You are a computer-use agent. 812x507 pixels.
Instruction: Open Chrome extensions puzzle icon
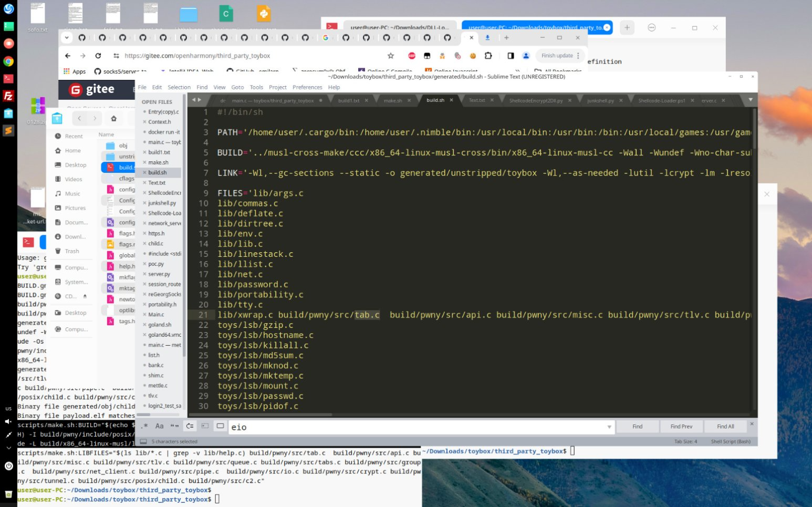(x=488, y=56)
